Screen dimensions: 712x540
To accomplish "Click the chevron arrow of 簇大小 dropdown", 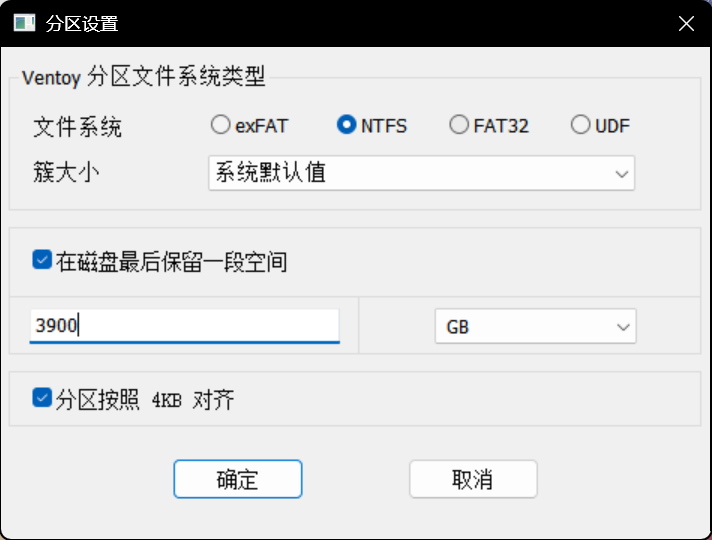I will (x=620, y=173).
